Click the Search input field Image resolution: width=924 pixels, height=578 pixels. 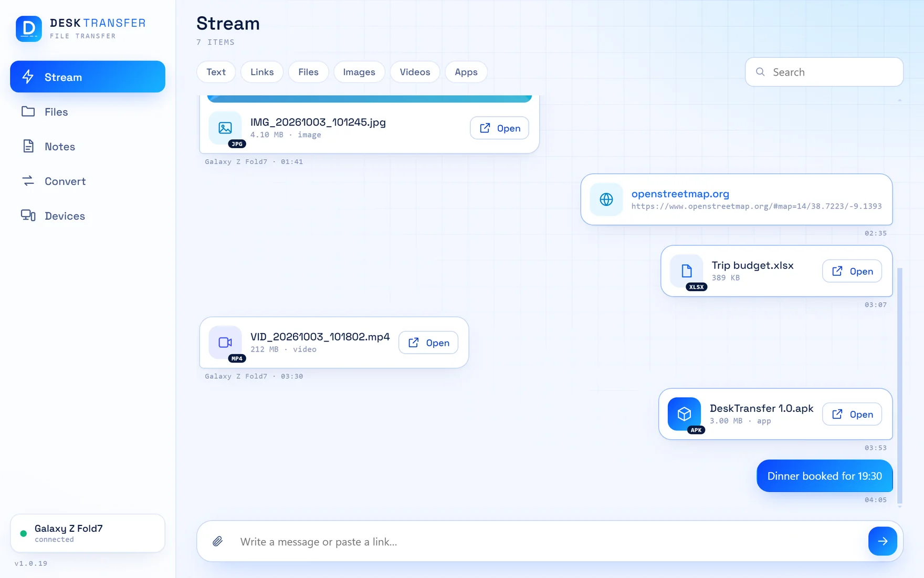(x=824, y=72)
